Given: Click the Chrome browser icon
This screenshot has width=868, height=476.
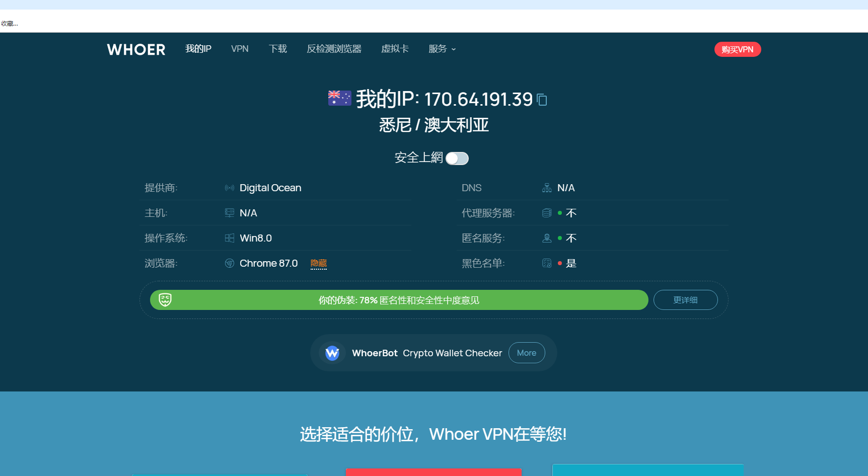Looking at the screenshot, I should pos(230,263).
